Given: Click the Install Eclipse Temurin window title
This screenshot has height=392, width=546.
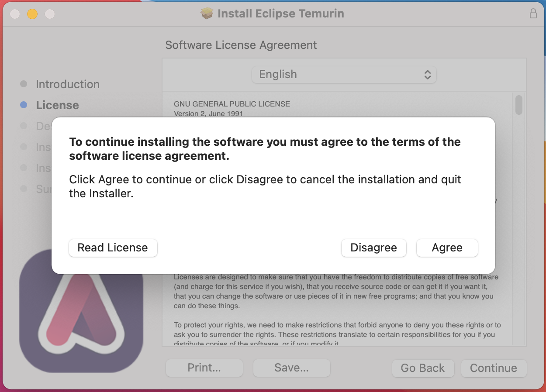Looking at the screenshot, I should (281, 14).
